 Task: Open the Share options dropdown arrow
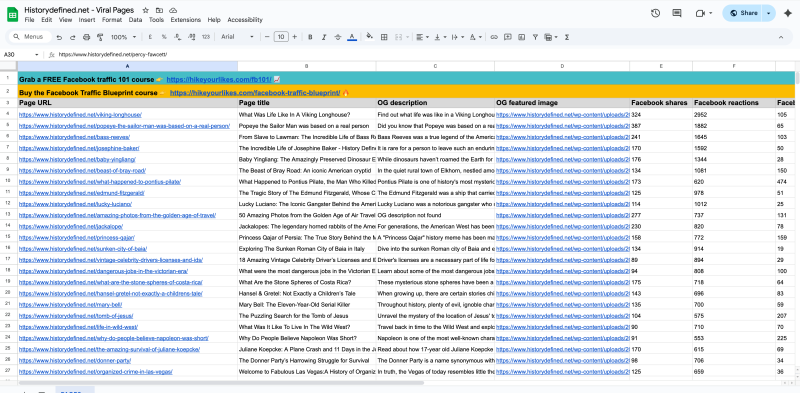(x=768, y=13)
